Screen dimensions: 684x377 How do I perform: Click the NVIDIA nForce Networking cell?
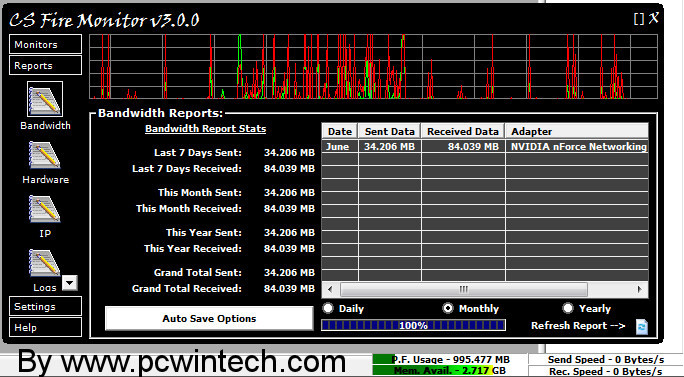click(x=577, y=147)
